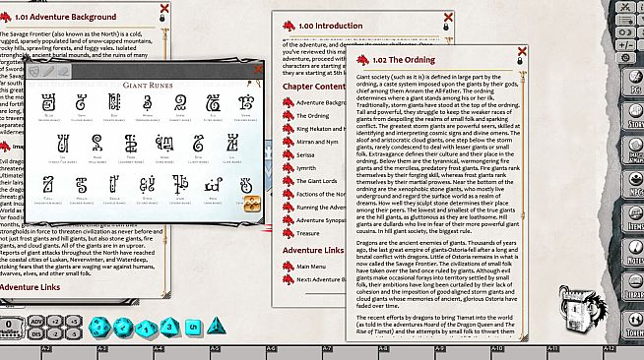Toggle the ADV advantage button
Screen dimensions: 644x360
36,321
